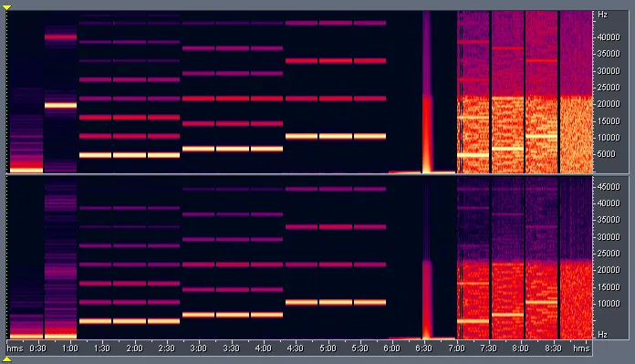
Task: Click 20000 on the upper channel frequency scale
Action: coord(609,104)
